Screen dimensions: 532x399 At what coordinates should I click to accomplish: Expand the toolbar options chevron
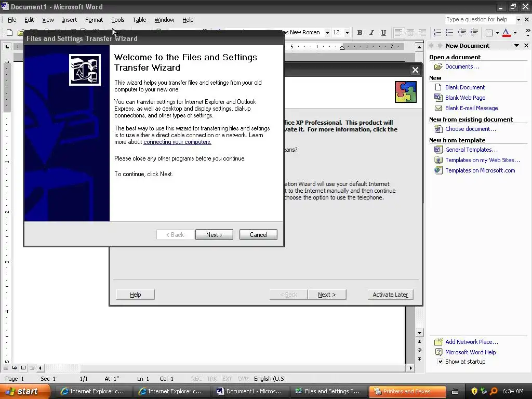click(528, 33)
